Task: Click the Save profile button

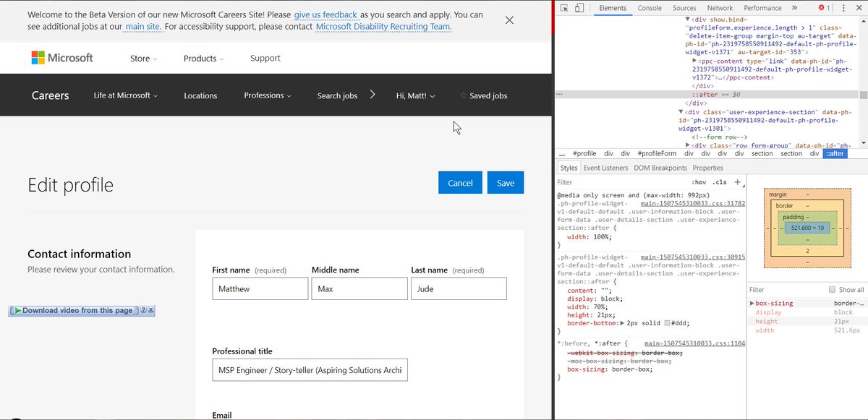Action: point(506,183)
